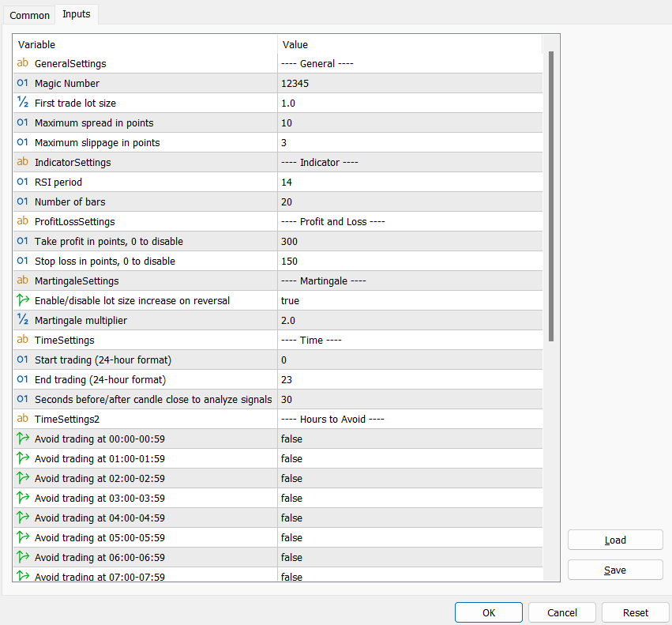This screenshot has height=625, width=672.
Task: Click the double-type icon beside First trade lot size
Action: click(23, 103)
